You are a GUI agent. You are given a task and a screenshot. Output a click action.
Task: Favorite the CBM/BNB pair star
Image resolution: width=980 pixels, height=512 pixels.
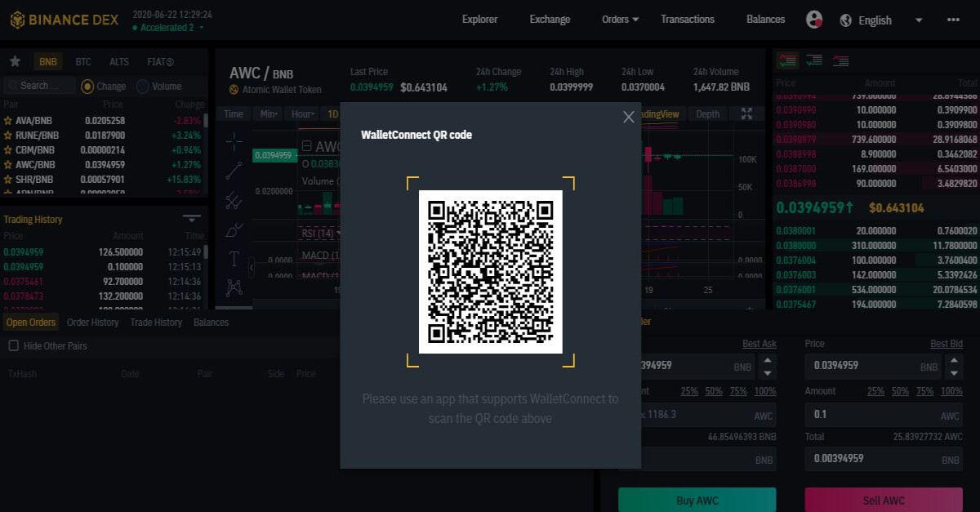click(8, 149)
